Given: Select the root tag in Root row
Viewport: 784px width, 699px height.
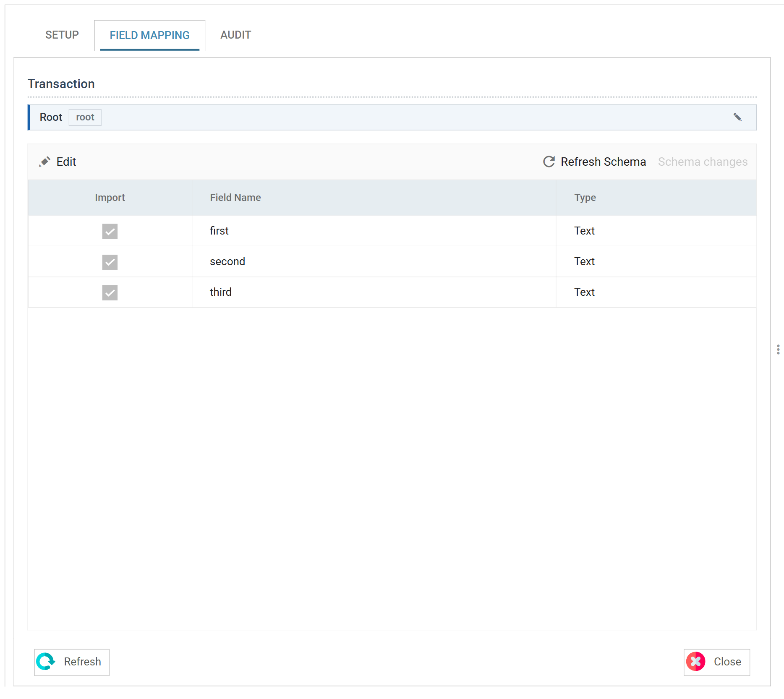Looking at the screenshot, I should [x=85, y=117].
